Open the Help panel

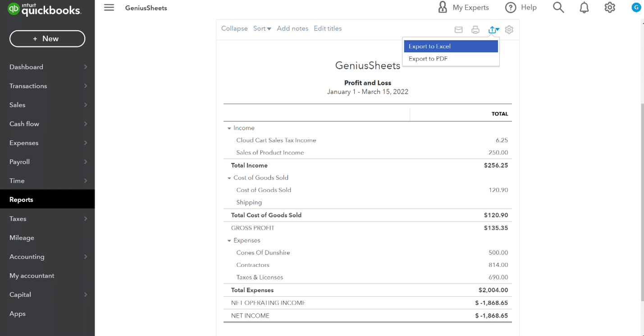(521, 7)
